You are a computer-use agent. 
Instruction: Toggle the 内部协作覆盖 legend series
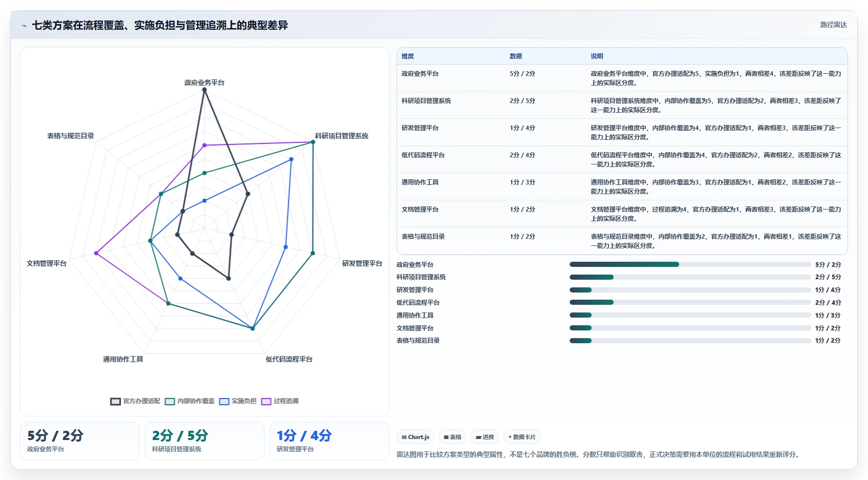click(189, 401)
